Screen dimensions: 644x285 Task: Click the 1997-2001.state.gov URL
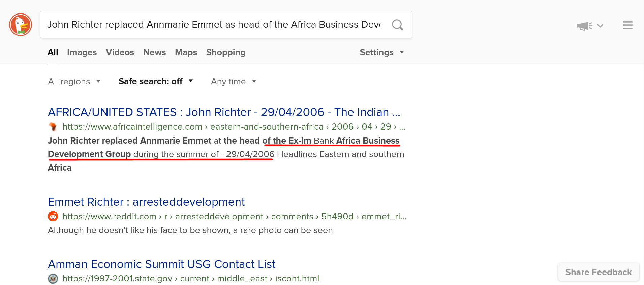191,279
